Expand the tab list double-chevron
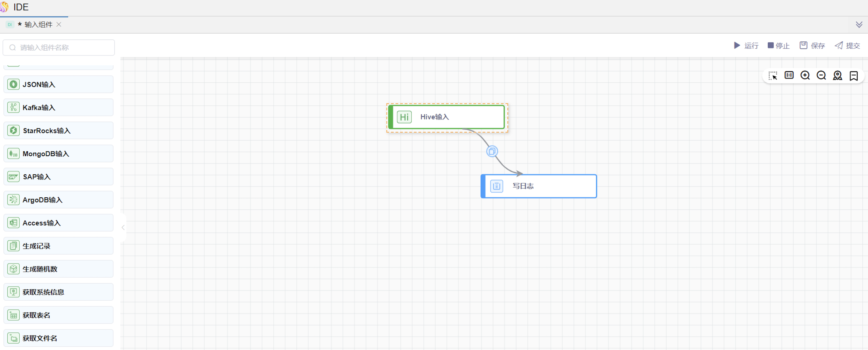This screenshot has height=350, width=868. click(859, 25)
